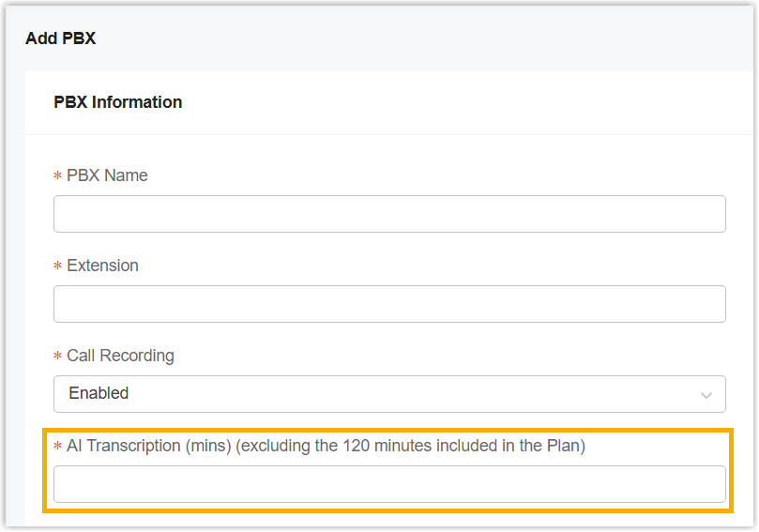Click the Extension label text
759x532 pixels.
[102, 266]
